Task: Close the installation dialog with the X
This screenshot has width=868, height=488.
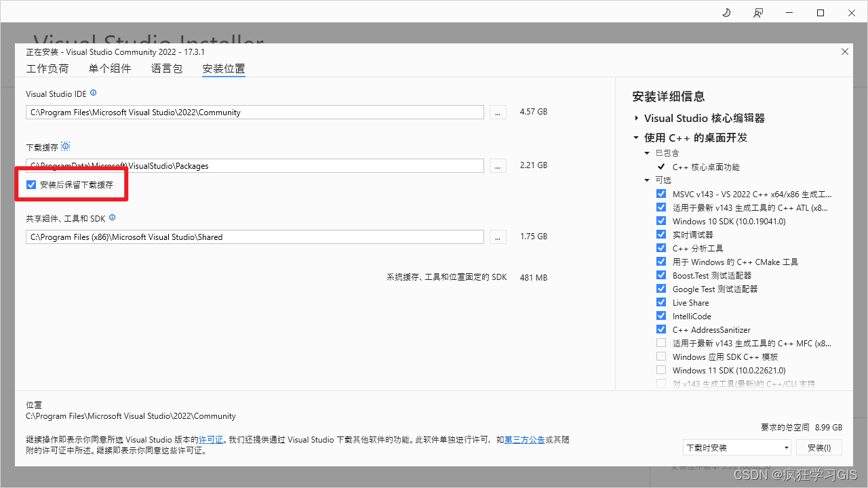Action: coord(844,52)
